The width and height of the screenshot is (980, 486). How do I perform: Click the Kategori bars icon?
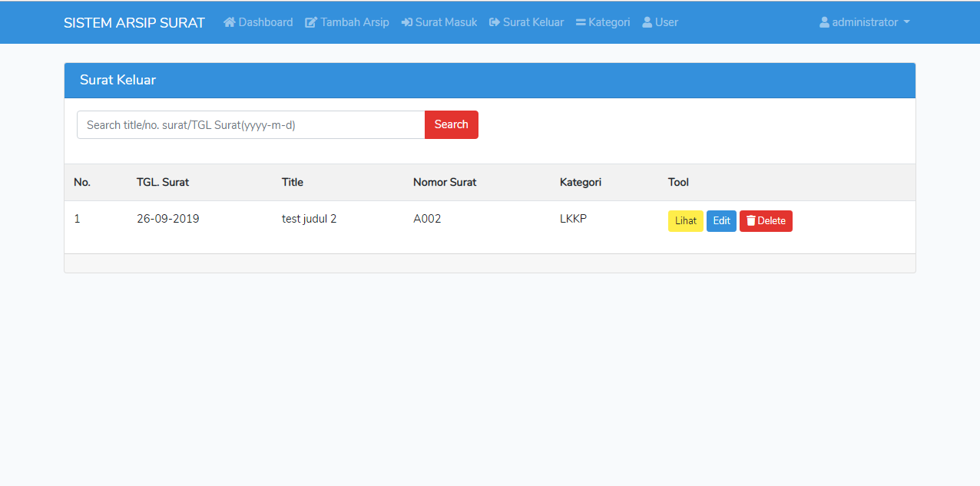click(x=581, y=22)
